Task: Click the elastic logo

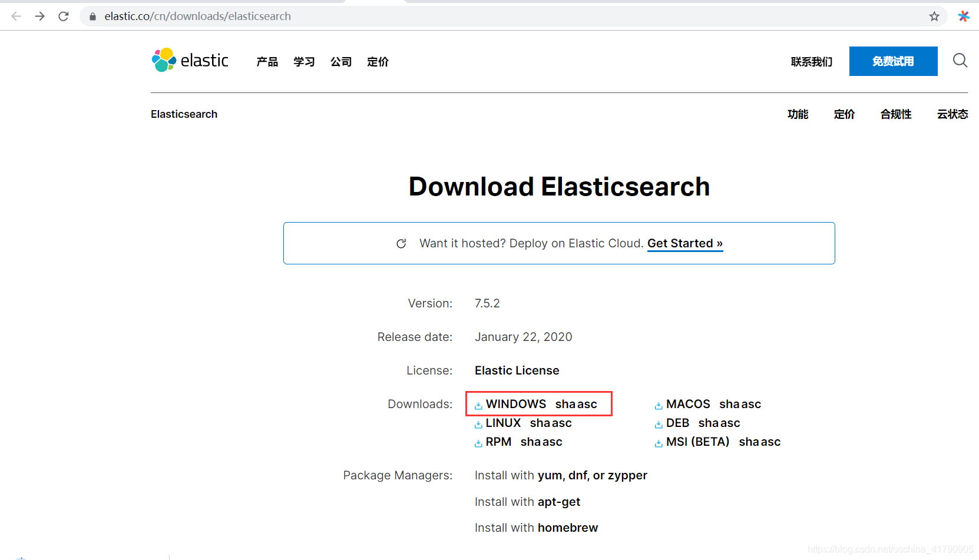Action: pyautogui.click(x=190, y=60)
